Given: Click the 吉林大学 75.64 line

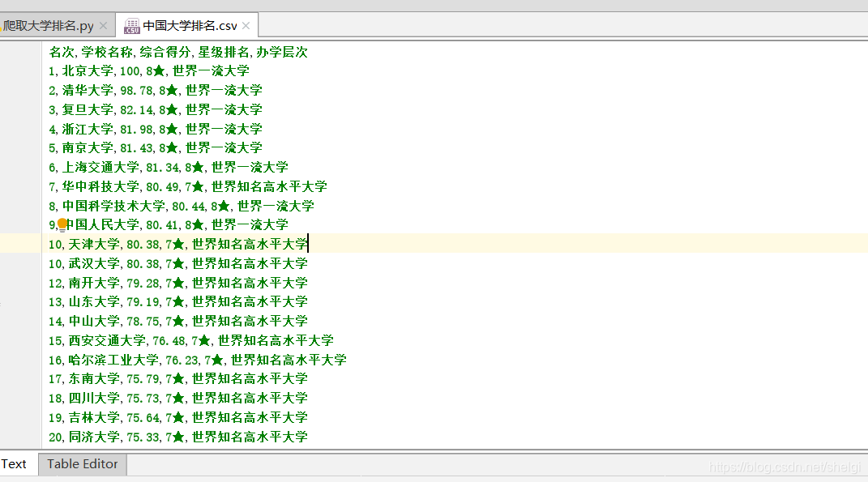Looking at the screenshot, I should point(178,417).
